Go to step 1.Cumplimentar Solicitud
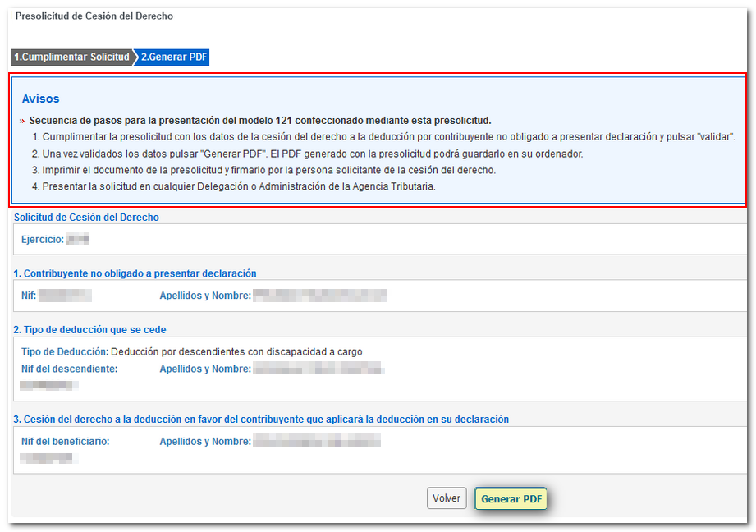This screenshot has height=532, width=756. 71,57
